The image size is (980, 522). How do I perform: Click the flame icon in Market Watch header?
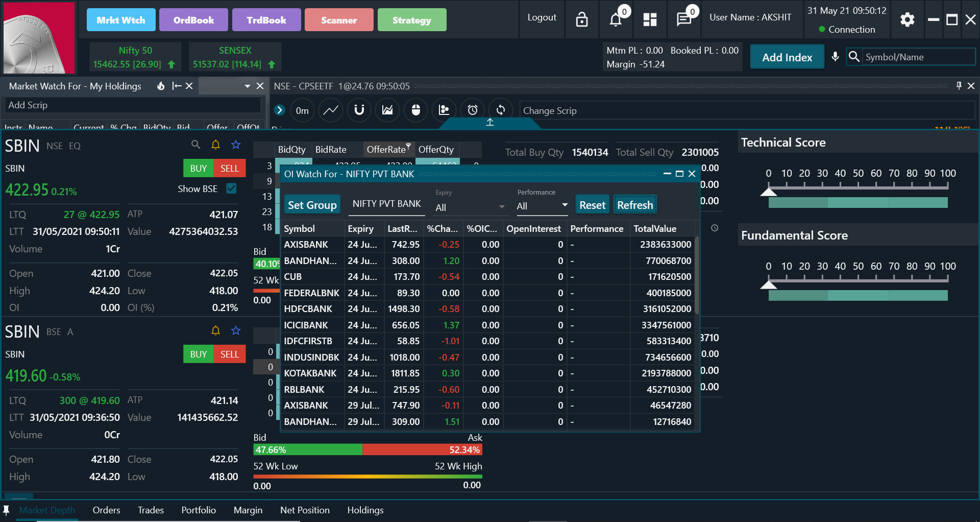pyautogui.click(x=161, y=86)
